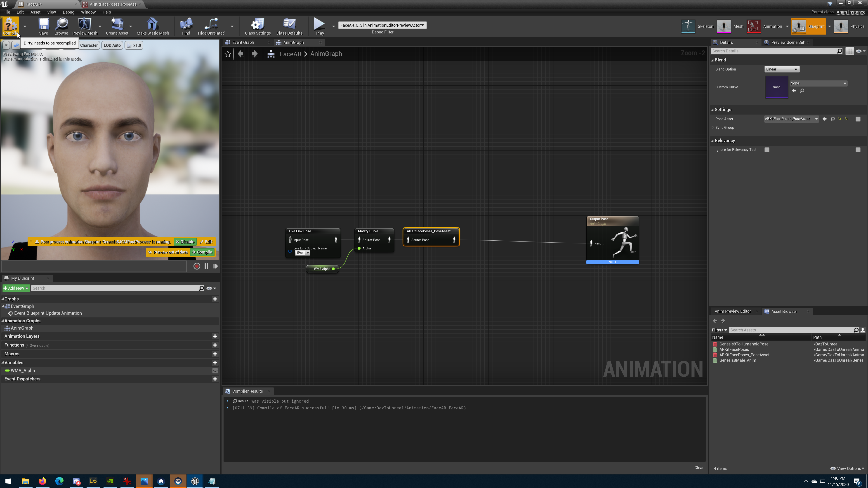This screenshot has width=868, height=488.
Task: Open Live Link Subject Name iPad dropdown
Action: coord(302,253)
